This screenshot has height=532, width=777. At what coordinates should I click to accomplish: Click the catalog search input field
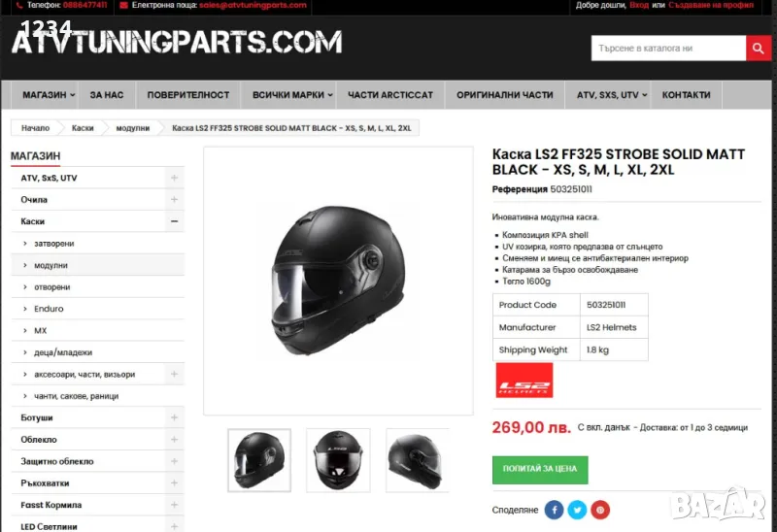point(668,48)
